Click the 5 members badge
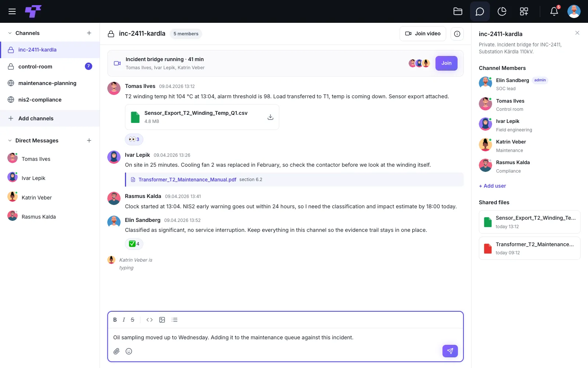Image resolution: width=588 pixels, height=368 pixels. 186,34
